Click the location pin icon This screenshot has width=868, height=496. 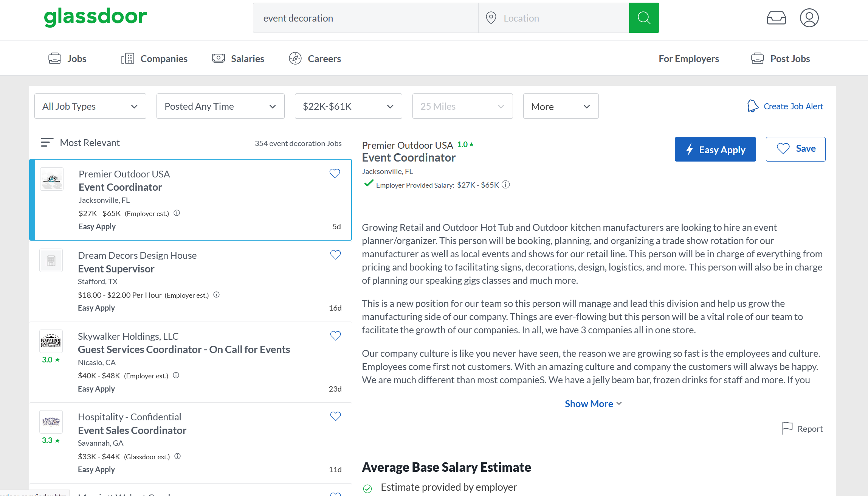[x=491, y=18]
